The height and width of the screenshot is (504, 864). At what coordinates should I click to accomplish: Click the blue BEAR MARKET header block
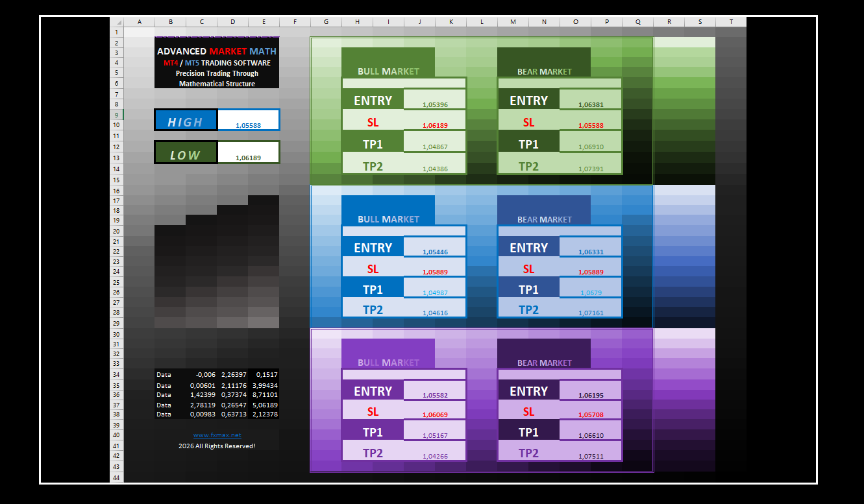click(544, 211)
